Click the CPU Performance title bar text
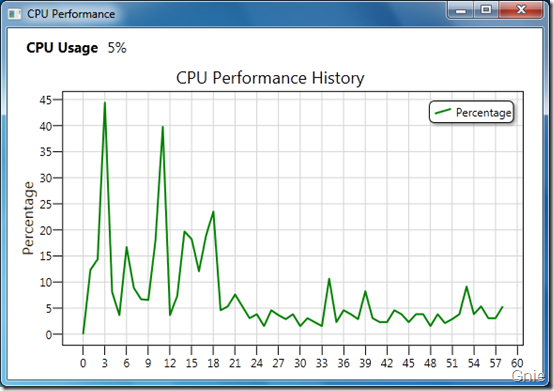This screenshot has width=554, height=391. coord(71,14)
